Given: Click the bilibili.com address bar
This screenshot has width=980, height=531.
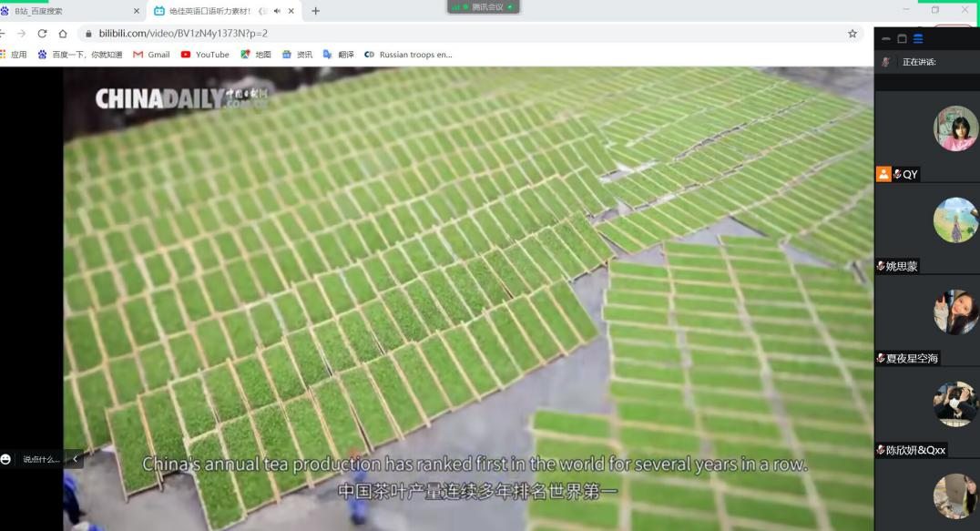Looking at the screenshot, I should pyautogui.click(x=455, y=34).
